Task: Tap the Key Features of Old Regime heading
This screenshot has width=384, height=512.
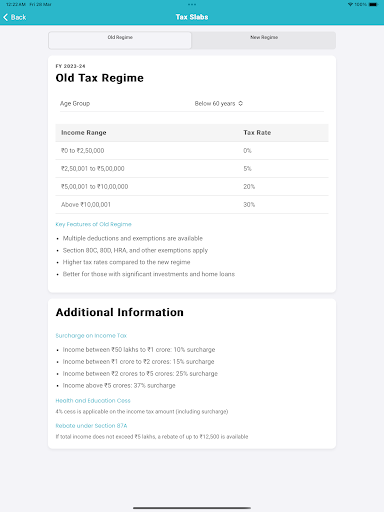Action: pyautogui.click(x=93, y=224)
